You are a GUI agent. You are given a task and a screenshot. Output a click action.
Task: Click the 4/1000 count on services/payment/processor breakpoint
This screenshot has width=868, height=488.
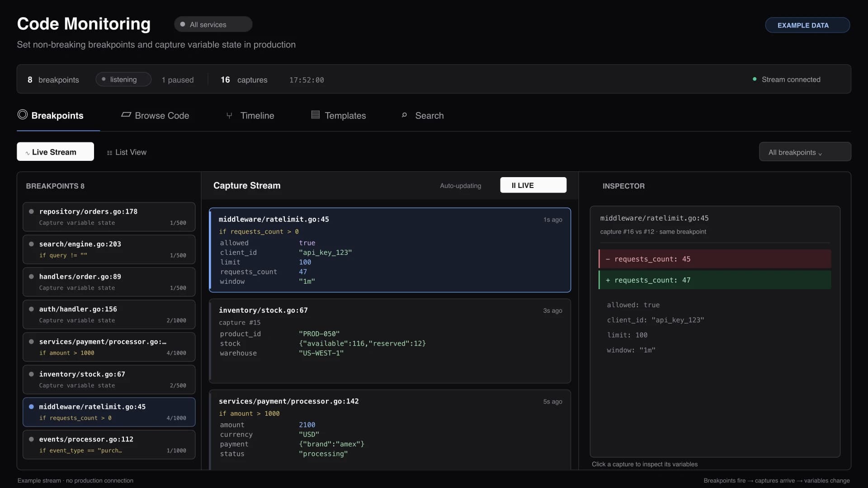coord(176,353)
